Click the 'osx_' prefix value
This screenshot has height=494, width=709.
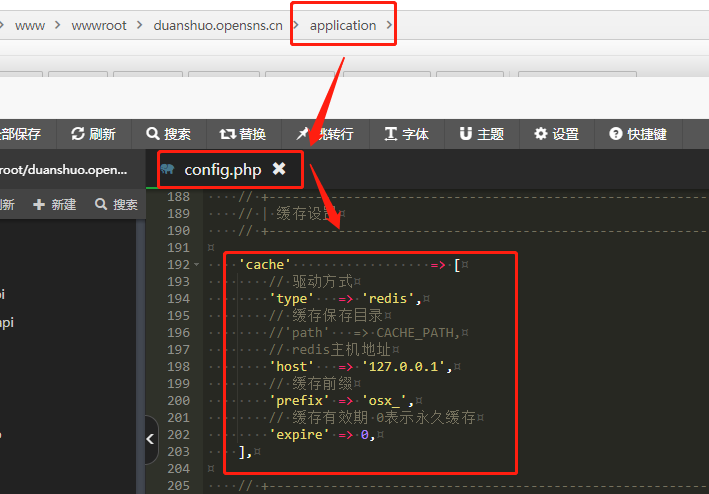tap(384, 401)
